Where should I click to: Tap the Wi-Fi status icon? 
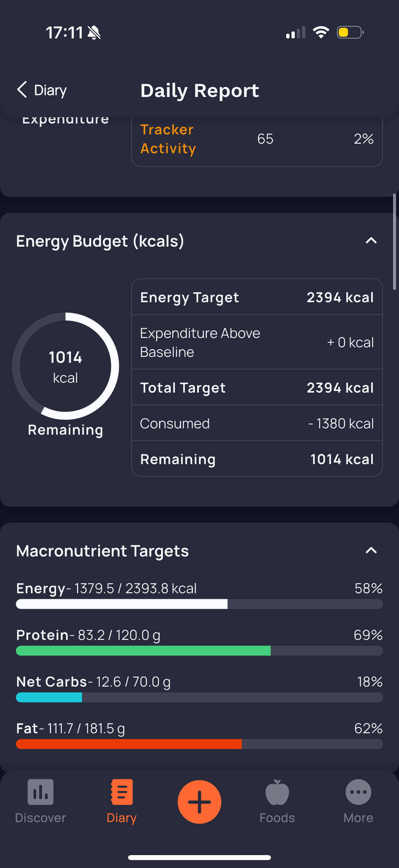(321, 32)
